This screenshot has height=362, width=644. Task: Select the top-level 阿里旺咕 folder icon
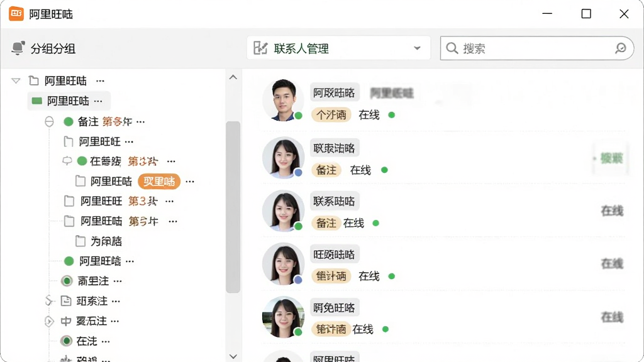pos(34,80)
